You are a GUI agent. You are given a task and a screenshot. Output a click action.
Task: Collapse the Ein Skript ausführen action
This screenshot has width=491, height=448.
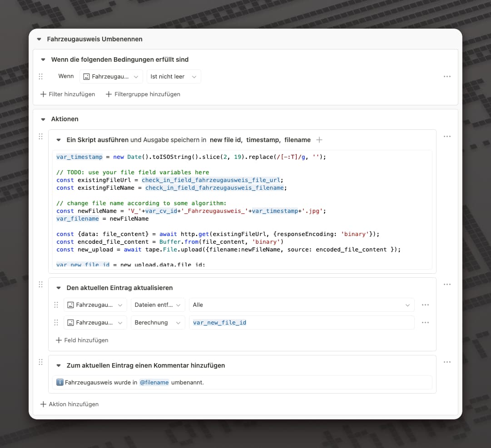(x=59, y=140)
